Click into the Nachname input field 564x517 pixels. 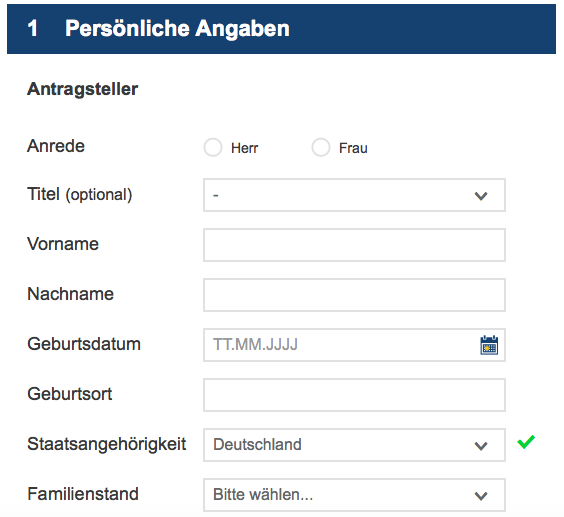point(354,295)
